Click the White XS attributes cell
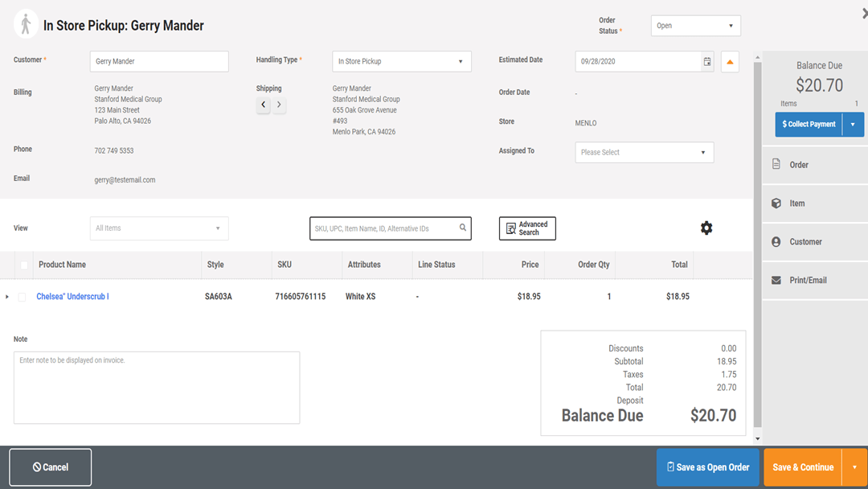 (360, 296)
